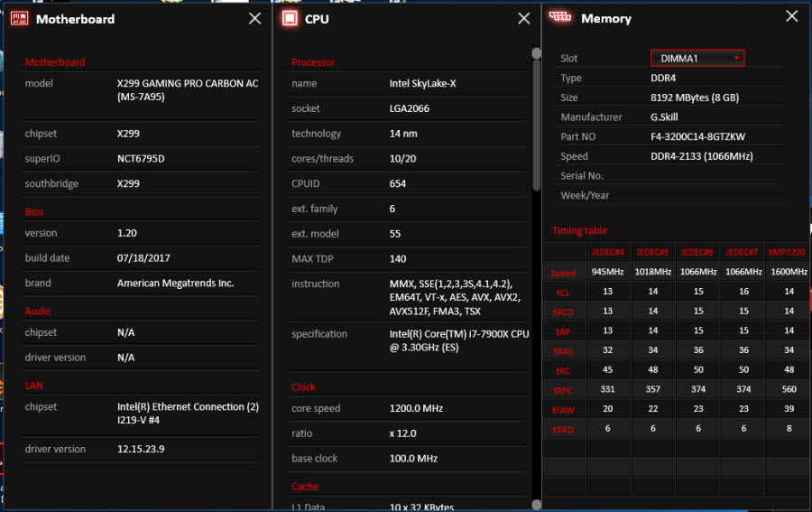Open the Slot DIMMA1 dropdown

(697, 58)
